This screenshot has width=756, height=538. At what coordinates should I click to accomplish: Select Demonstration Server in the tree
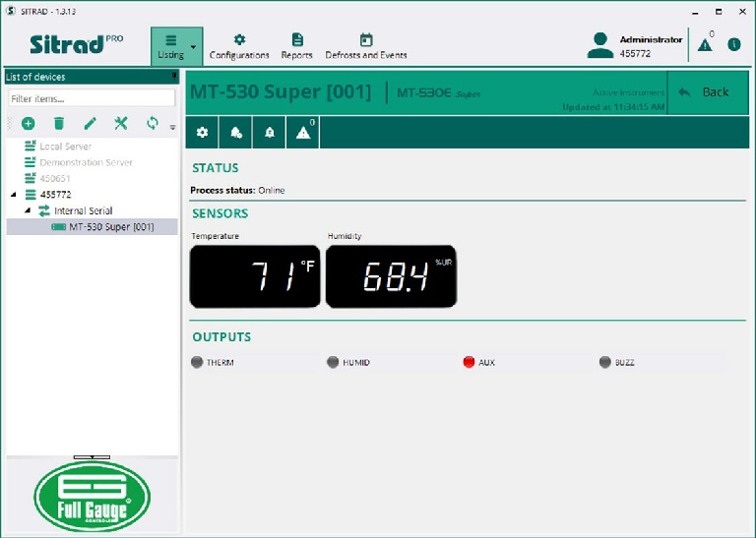[86, 162]
